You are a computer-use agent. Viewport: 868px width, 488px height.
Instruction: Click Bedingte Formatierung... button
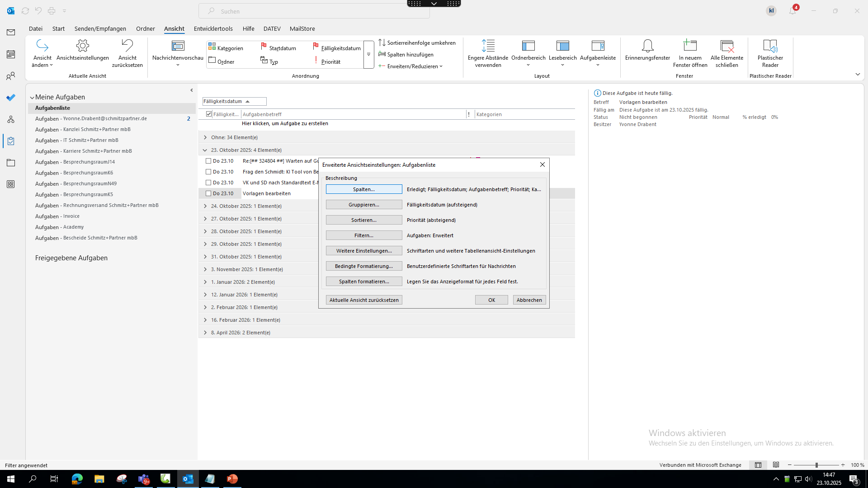point(364,266)
